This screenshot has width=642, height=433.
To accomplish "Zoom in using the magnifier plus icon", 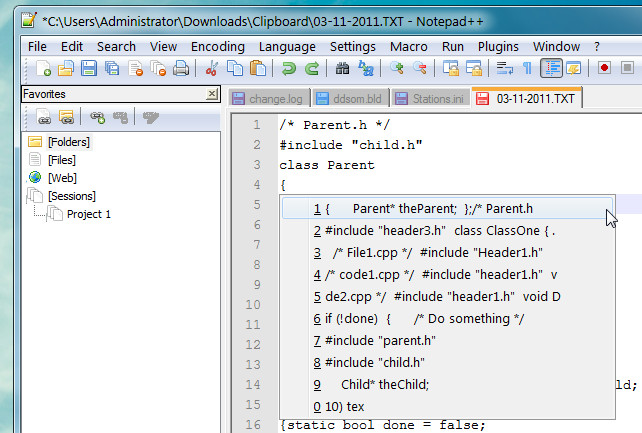I will tap(397, 68).
